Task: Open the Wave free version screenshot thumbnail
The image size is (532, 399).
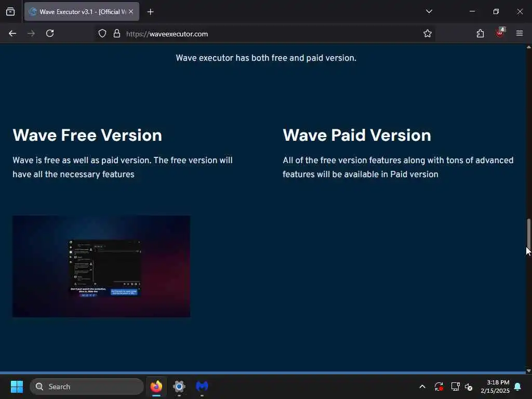Action: pos(101,267)
